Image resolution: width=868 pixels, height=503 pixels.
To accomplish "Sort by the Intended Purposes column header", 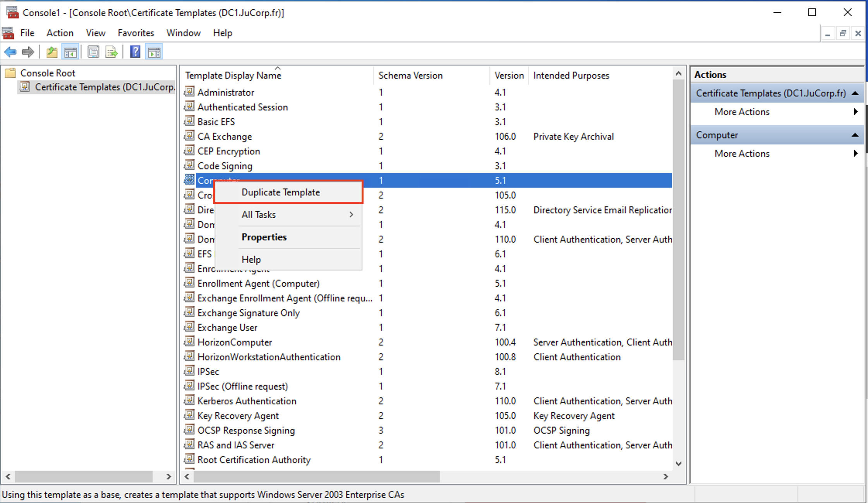I will [601, 75].
